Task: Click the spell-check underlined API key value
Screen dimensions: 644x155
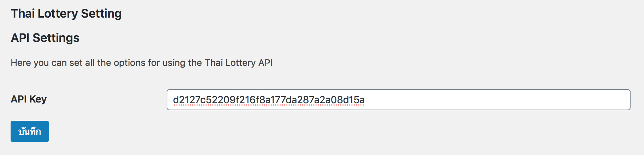Action: tap(269, 100)
